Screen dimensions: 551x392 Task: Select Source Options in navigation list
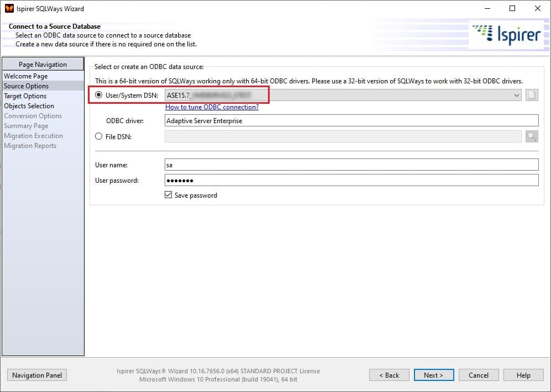tap(26, 86)
